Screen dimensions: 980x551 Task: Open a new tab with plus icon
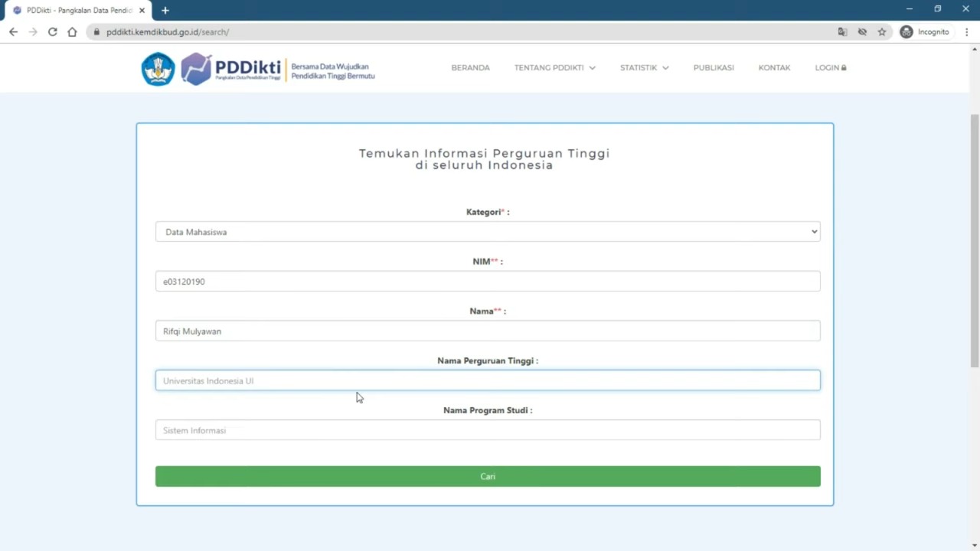[x=165, y=10]
